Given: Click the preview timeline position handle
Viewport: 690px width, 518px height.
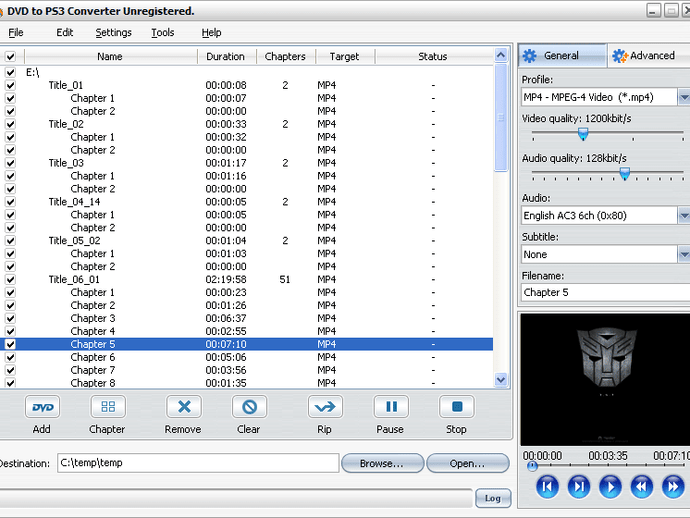Looking at the screenshot, I should pos(532,466).
